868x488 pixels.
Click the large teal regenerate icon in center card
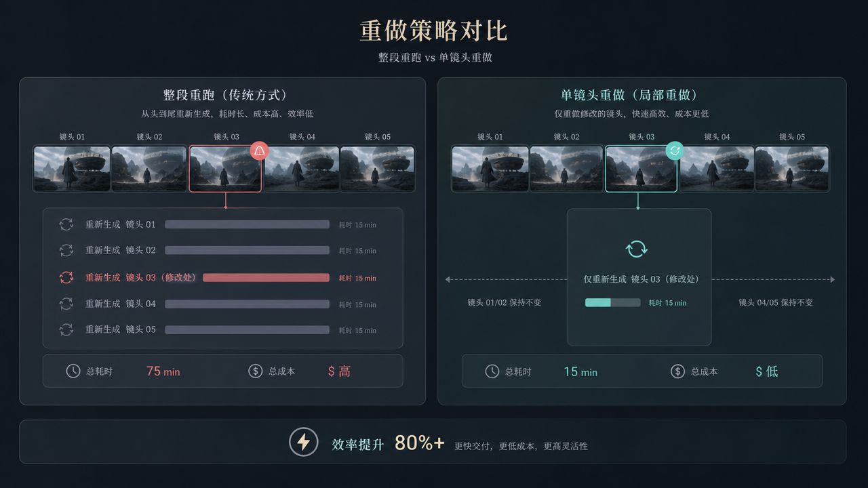pos(637,249)
